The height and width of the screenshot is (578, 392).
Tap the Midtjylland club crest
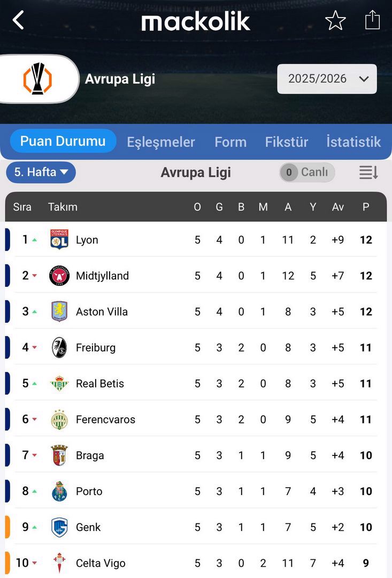(59, 276)
